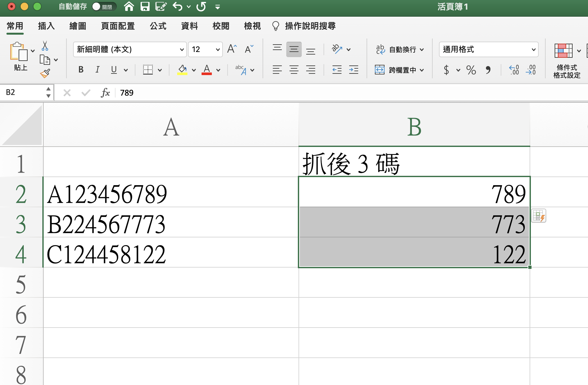Image resolution: width=588 pixels, height=385 pixels.
Task: Click the Paste clipboard icon
Action: click(x=19, y=51)
